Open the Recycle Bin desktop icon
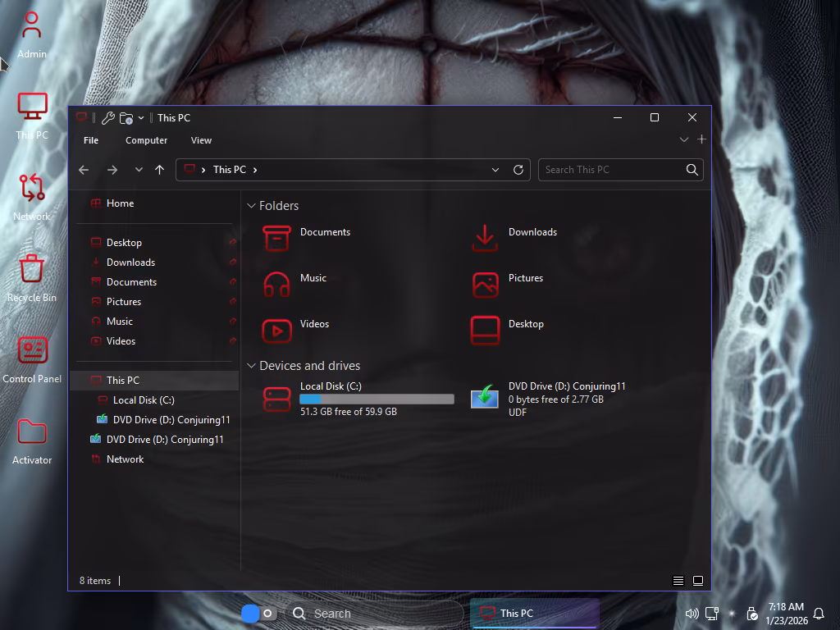This screenshot has width=840, height=630. point(32,276)
